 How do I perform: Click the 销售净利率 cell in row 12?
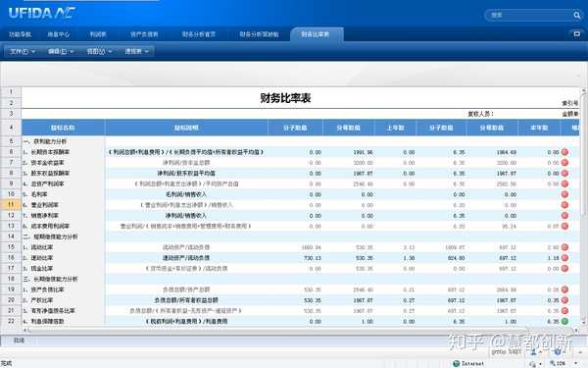tap(63, 215)
